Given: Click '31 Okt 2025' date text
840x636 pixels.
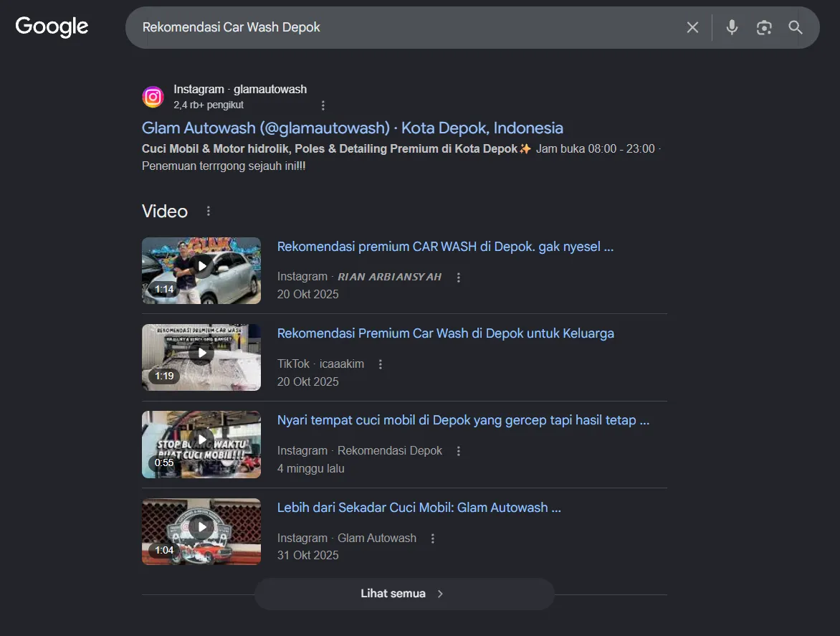Looking at the screenshot, I should tap(308, 555).
